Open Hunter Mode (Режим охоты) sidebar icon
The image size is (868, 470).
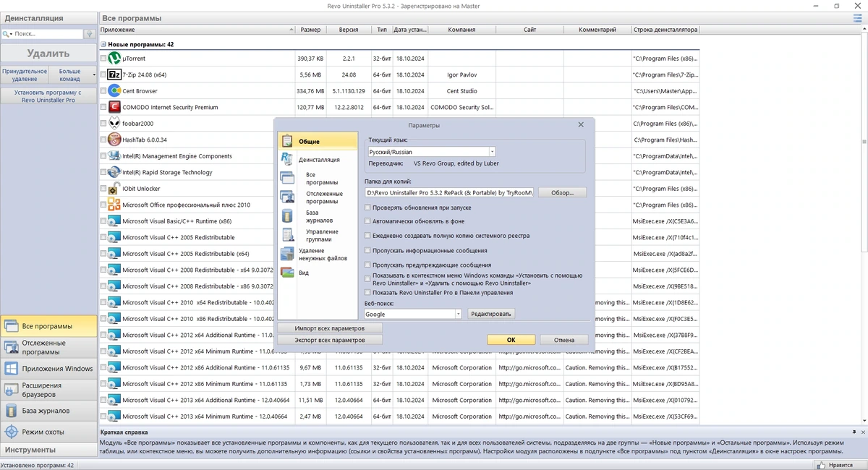click(11, 432)
